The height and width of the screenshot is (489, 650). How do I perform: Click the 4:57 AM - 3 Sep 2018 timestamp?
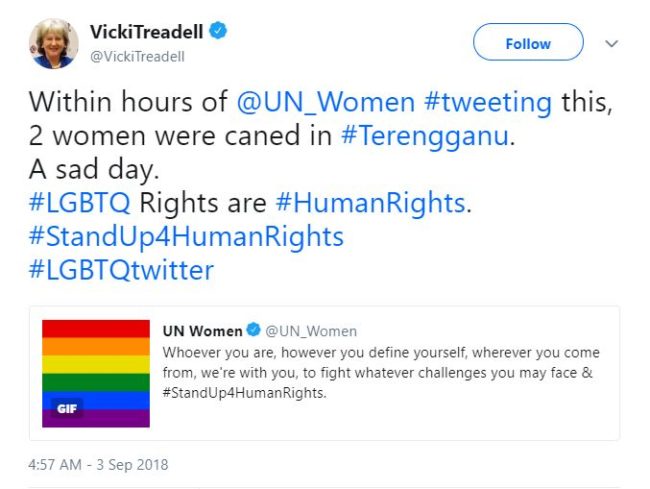(x=98, y=464)
